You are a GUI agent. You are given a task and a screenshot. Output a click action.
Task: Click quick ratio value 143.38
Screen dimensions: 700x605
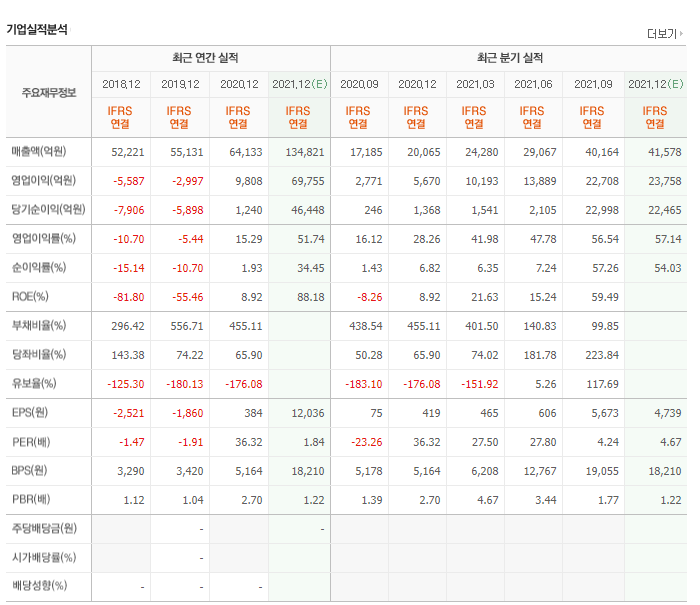click(x=128, y=355)
